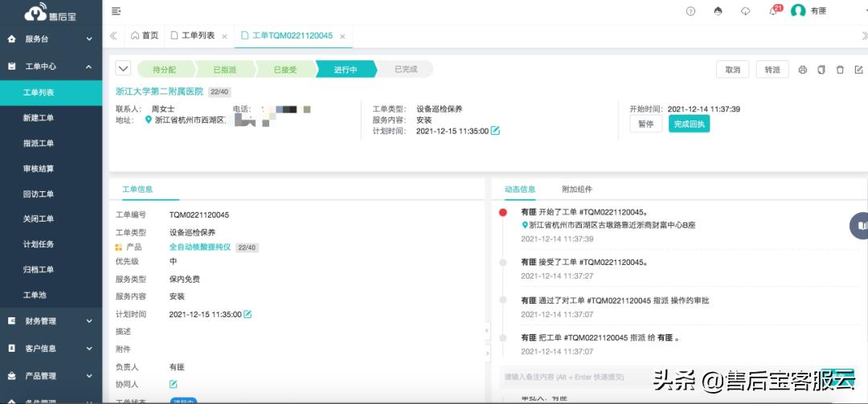Click the 产品 grid icon in work order info
The height and width of the screenshot is (404, 868).
pyautogui.click(x=118, y=247)
